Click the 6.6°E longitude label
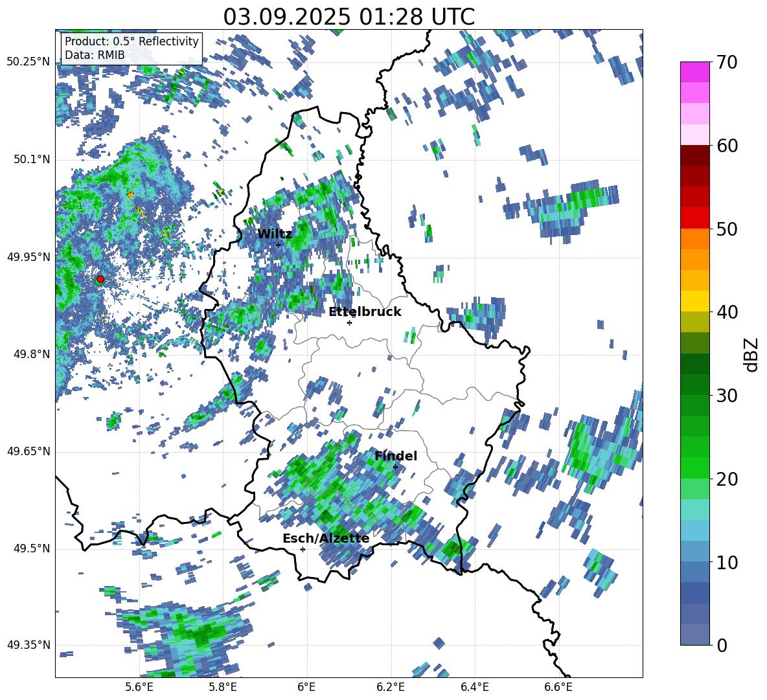This screenshot has height=700, width=767. pyautogui.click(x=558, y=687)
